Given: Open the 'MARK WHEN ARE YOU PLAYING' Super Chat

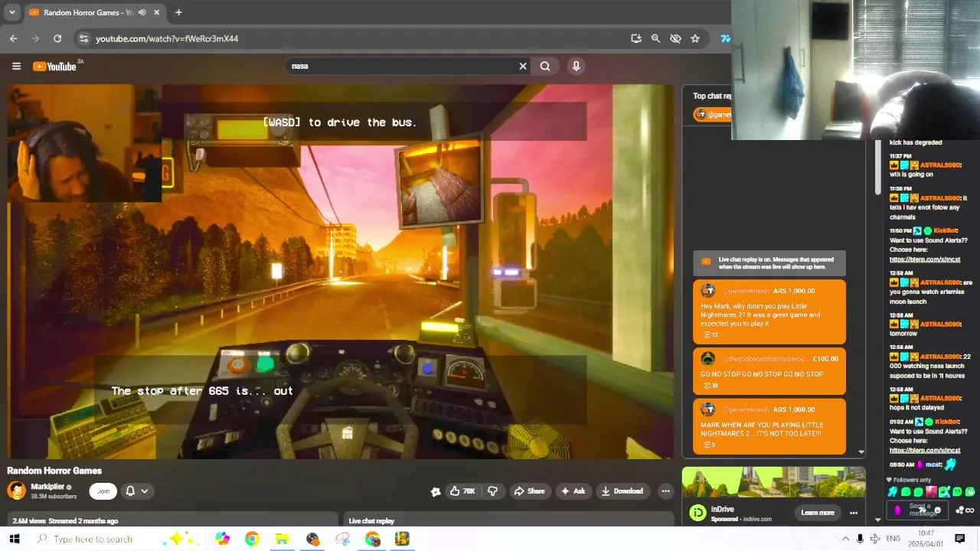Looking at the screenshot, I should tap(769, 426).
